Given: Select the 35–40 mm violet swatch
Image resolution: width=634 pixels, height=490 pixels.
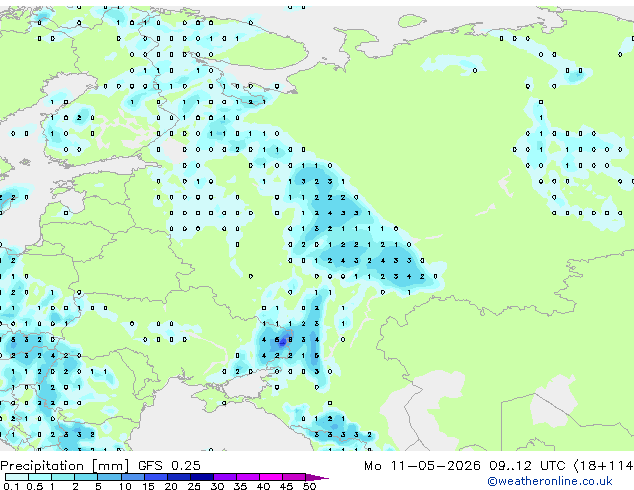Looking at the screenshot, I should pos(247,477).
